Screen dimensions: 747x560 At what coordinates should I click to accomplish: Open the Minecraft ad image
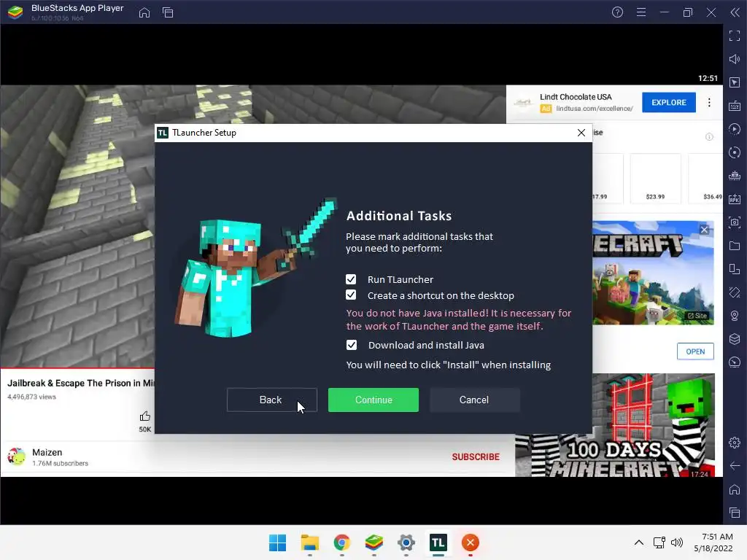(653, 273)
